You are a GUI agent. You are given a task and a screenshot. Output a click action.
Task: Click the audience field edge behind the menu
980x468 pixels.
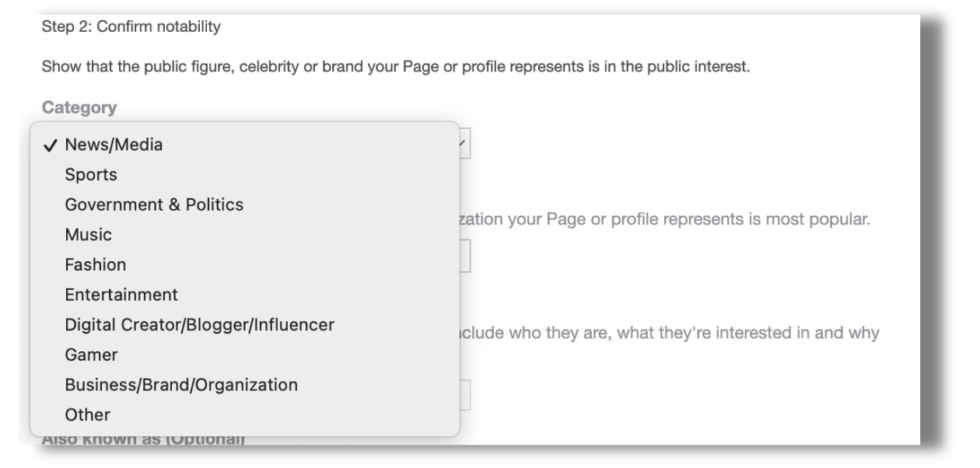465,395
